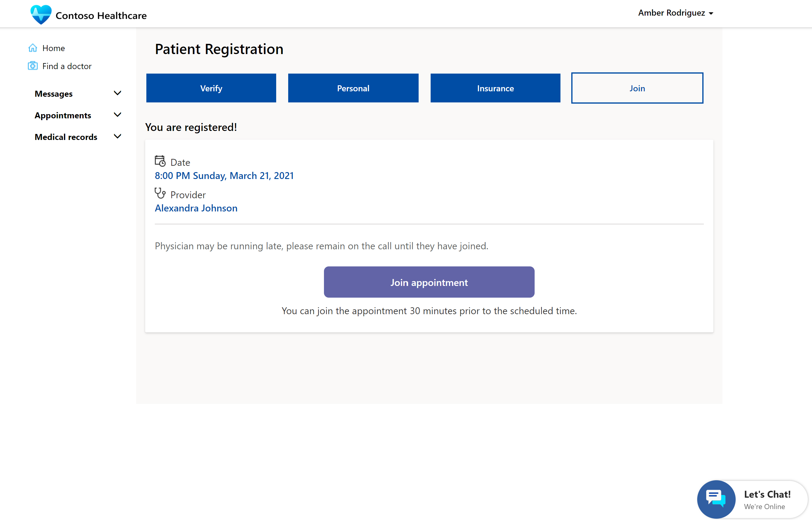Select the Insurance registration tab
Viewport: 812px width, 525px height.
pos(495,87)
